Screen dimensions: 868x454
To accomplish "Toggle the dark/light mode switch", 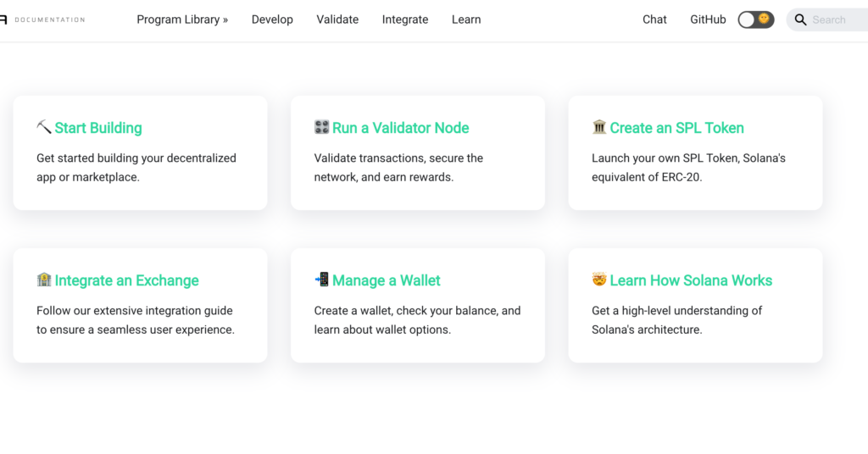I will [x=755, y=20].
